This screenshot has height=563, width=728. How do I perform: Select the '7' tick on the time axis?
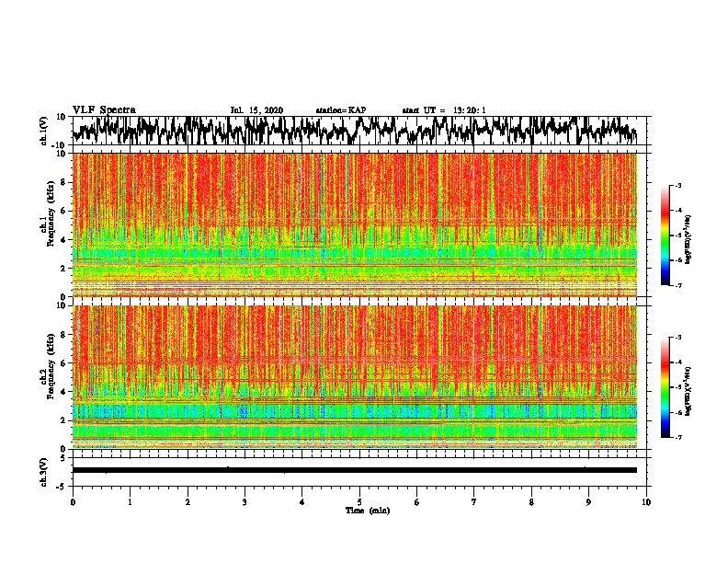(474, 502)
